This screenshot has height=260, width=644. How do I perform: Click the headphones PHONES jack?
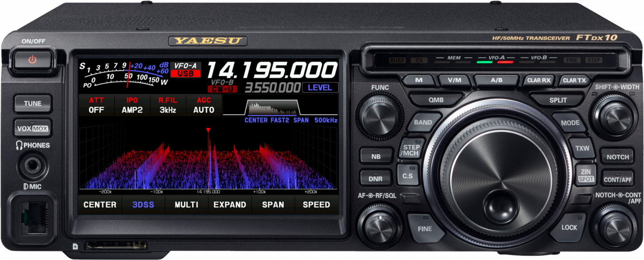pos(33,166)
